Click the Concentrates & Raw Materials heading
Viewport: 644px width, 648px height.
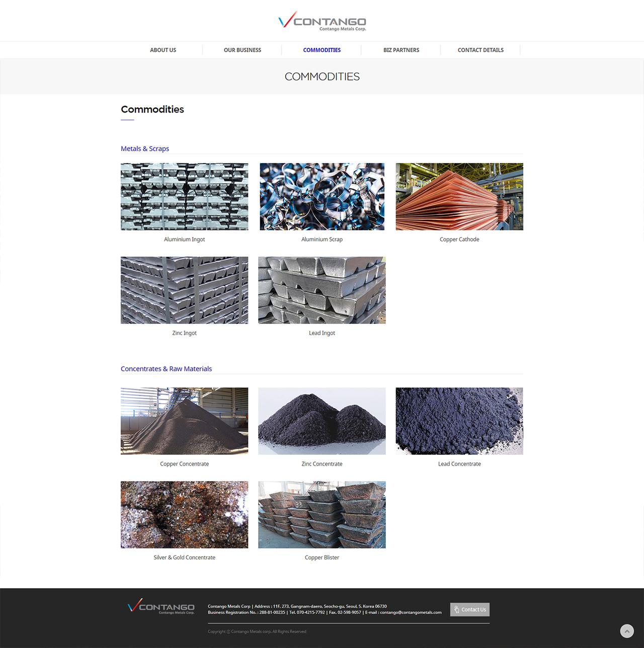coord(166,369)
